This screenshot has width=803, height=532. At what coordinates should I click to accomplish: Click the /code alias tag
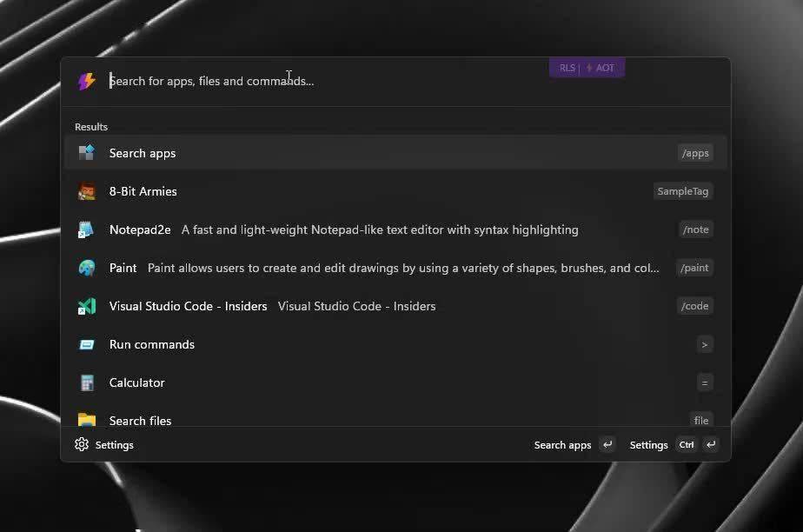[695, 306]
